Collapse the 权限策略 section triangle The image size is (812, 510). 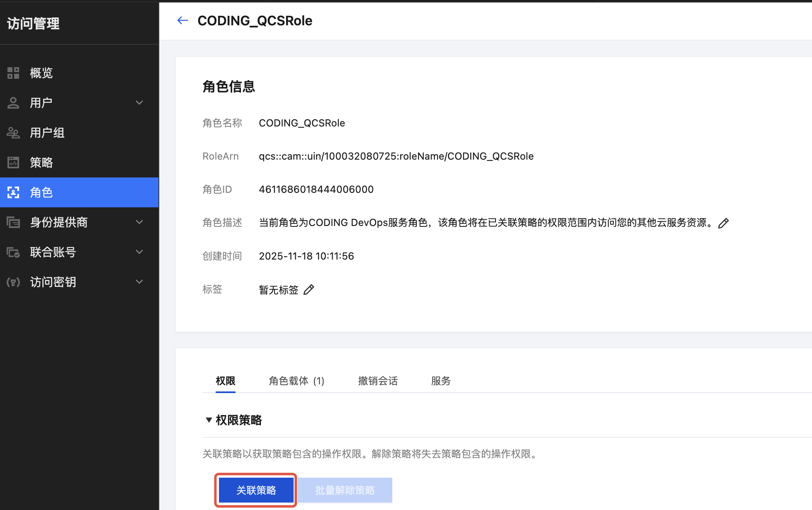click(x=209, y=420)
